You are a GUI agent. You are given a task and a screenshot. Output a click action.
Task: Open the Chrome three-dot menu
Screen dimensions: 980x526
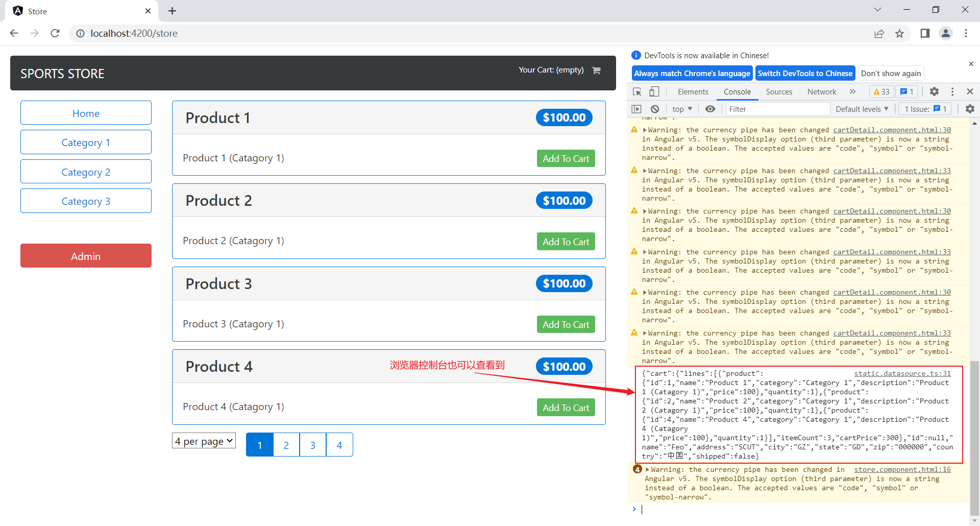tap(966, 33)
